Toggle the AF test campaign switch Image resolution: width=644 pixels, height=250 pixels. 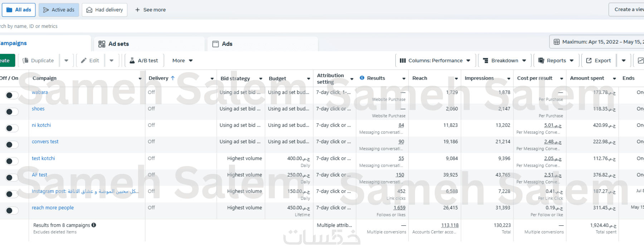click(x=12, y=177)
